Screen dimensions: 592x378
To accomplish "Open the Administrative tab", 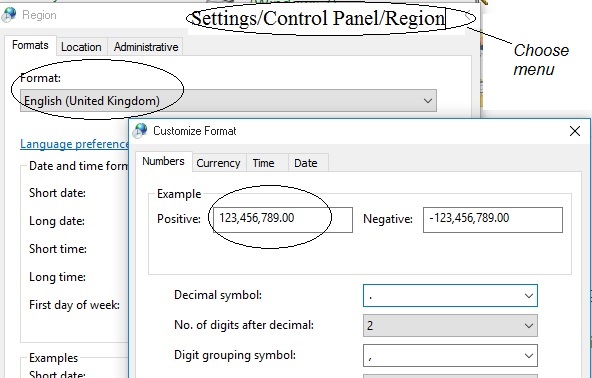I will [146, 47].
